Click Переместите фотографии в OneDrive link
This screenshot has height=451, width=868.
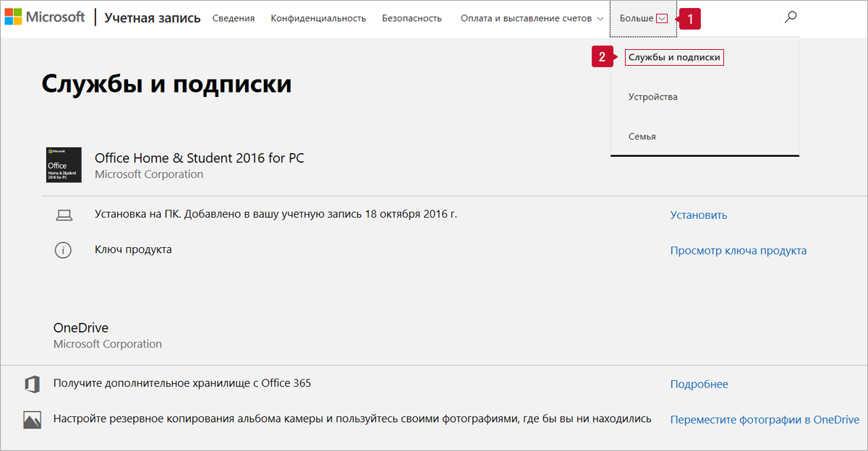764,419
